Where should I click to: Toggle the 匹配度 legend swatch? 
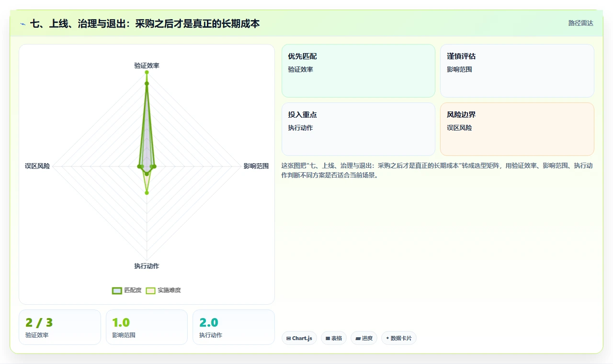117,290
